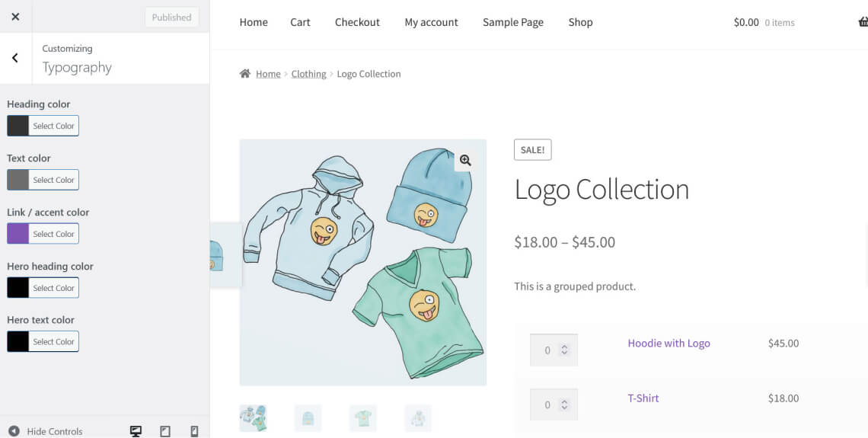Open the Hoodie with Logo link
This screenshot has height=438, width=868.
(x=669, y=344)
